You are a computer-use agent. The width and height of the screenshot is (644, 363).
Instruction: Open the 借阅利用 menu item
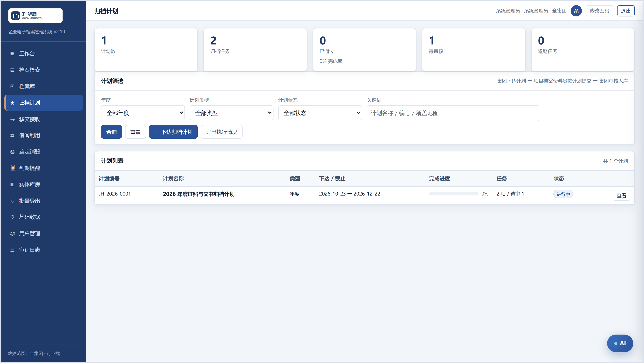(x=44, y=135)
